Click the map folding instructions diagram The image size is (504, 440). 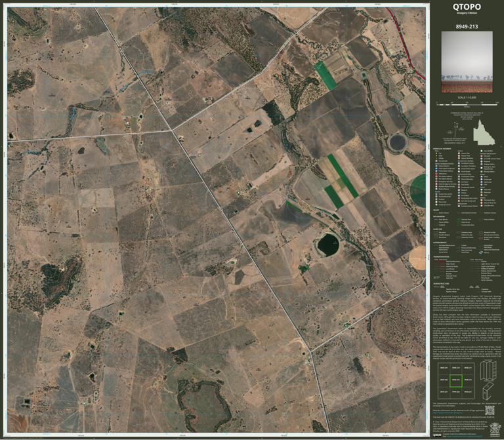point(488,380)
